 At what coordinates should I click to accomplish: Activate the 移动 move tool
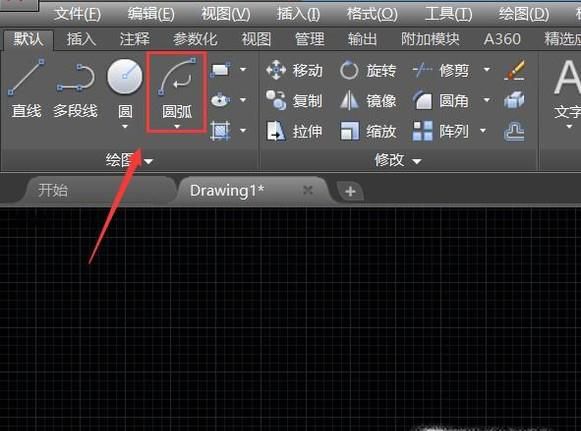click(295, 70)
